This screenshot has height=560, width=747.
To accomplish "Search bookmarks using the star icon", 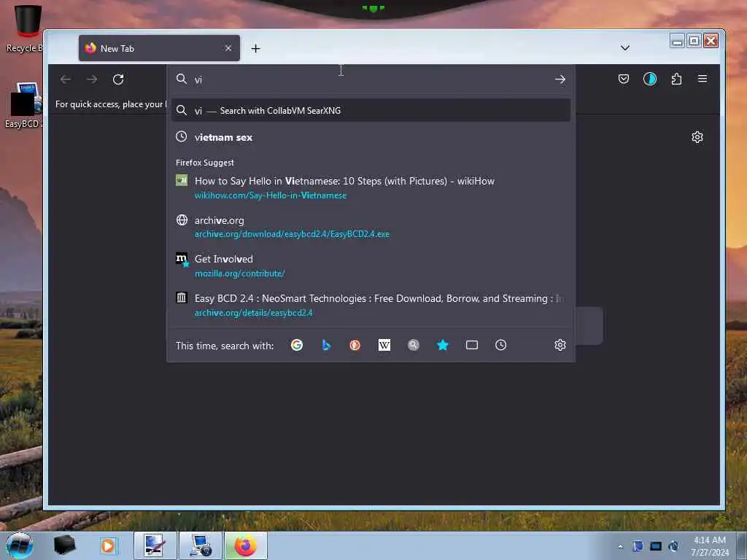I will (443, 345).
